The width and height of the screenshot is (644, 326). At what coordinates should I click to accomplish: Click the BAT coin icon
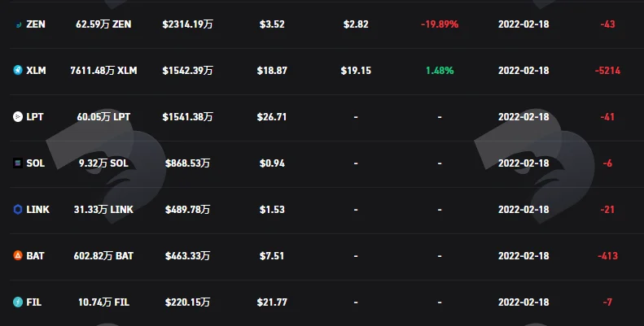tap(18, 256)
